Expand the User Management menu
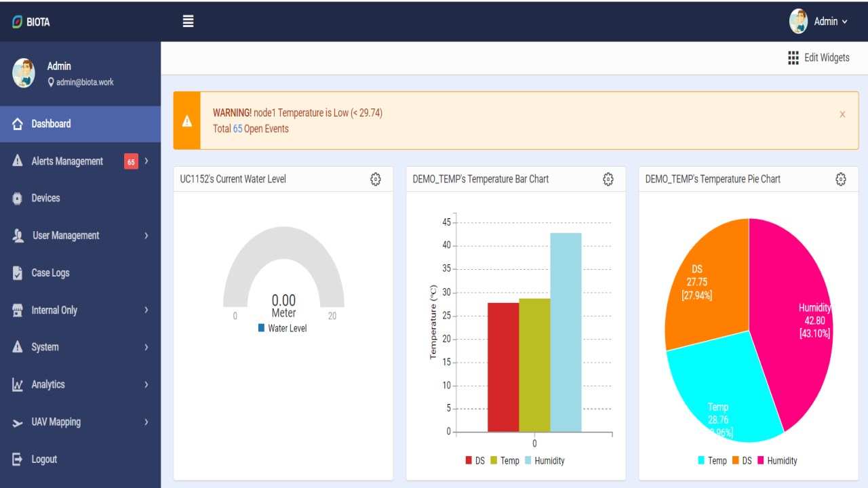This screenshot has width=868, height=488. [81, 235]
